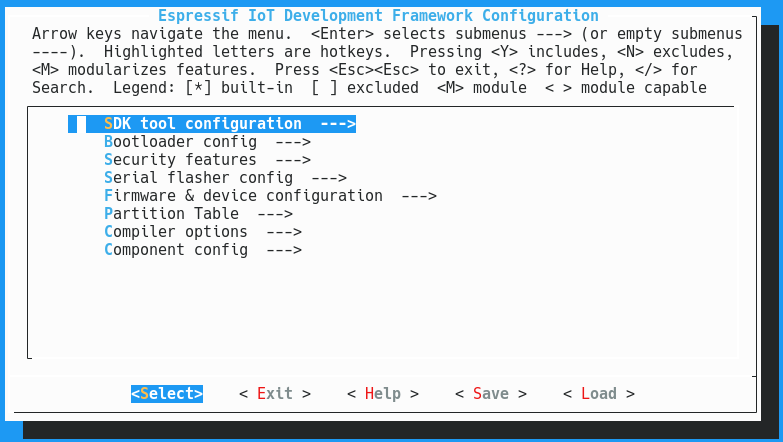The image size is (783, 442).
Task: Click the Save button
Action: [491, 394]
